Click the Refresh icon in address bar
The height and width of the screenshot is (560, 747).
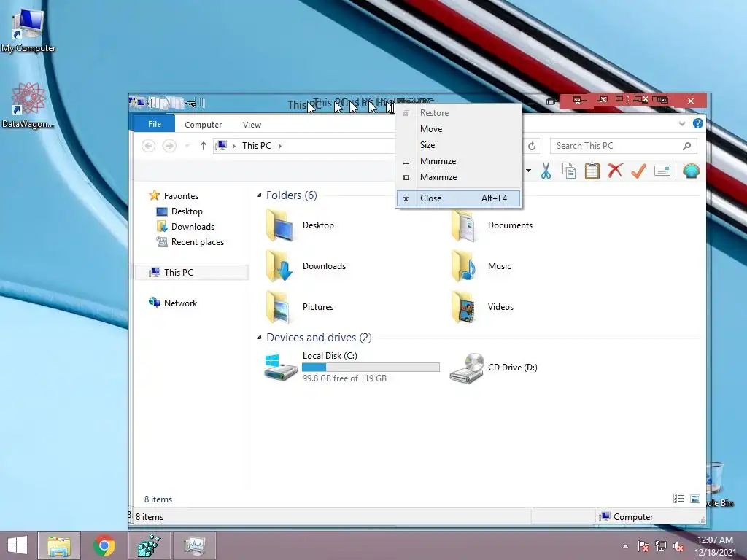(x=532, y=146)
